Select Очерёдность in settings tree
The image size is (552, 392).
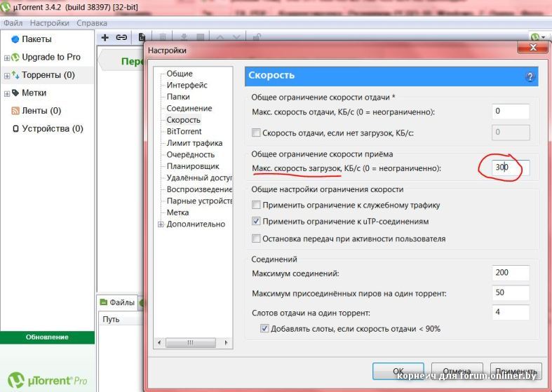[191, 155]
